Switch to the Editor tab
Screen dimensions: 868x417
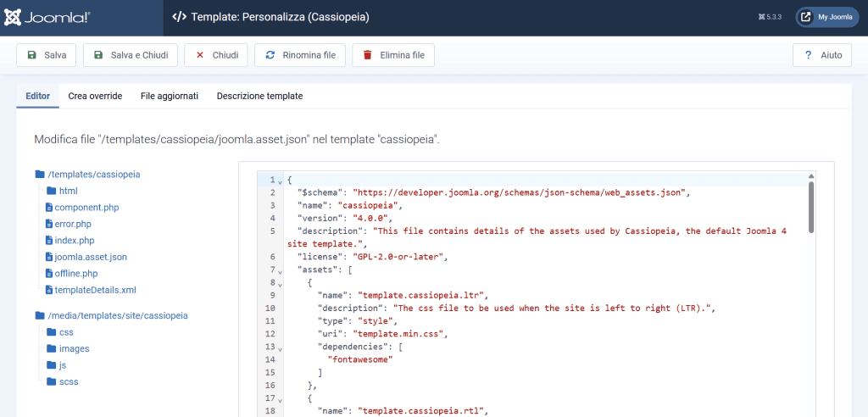[x=38, y=97]
